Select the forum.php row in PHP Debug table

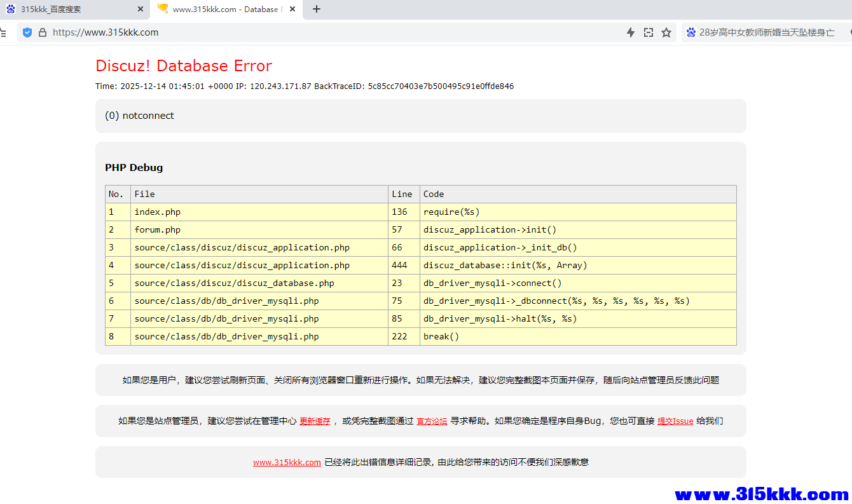254,229
